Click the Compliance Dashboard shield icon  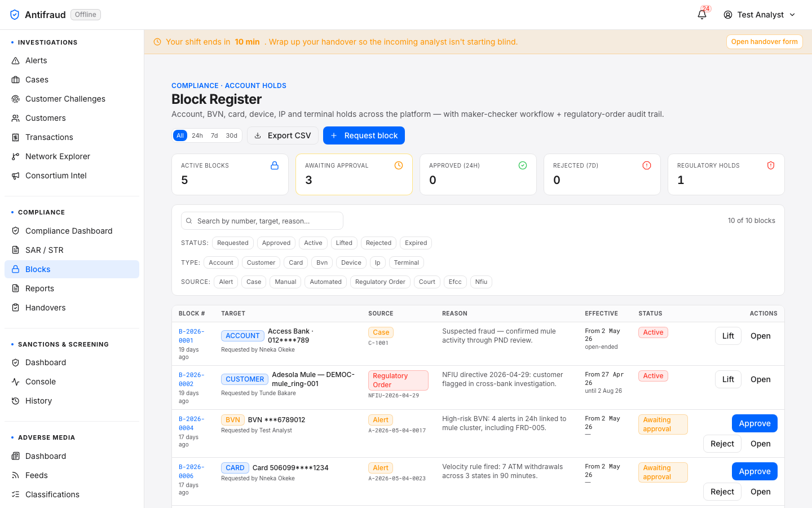[x=16, y=231]
